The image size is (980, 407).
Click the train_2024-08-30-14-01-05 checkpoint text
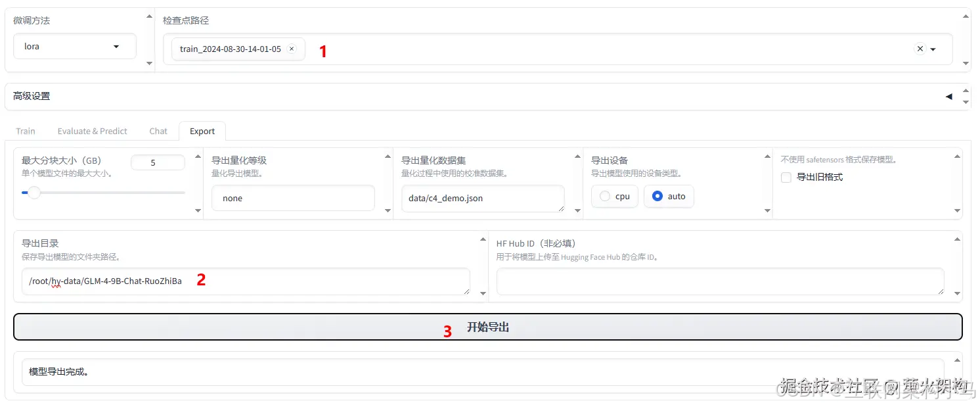pos(231,49)
